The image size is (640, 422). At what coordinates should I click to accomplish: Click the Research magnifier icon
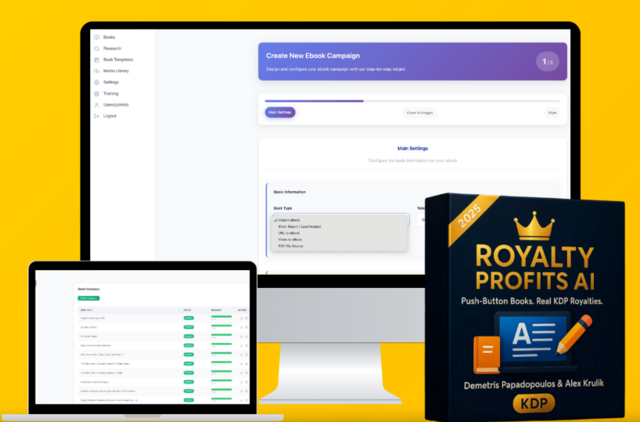(x=97, y=48)
